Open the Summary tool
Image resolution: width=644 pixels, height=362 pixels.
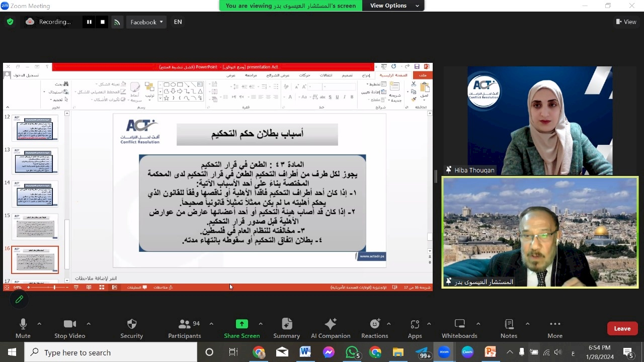[x=286, y=328]
